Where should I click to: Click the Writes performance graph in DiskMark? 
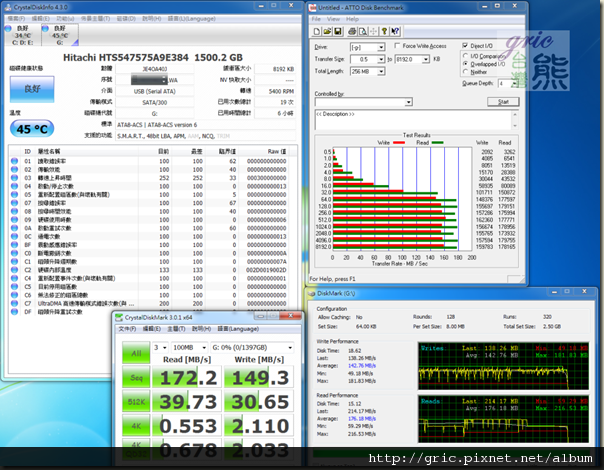coord(503,366)
